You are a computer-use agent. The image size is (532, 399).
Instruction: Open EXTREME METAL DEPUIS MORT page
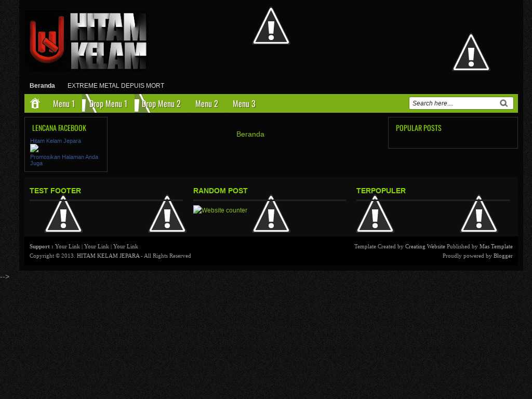click(116, 86)
